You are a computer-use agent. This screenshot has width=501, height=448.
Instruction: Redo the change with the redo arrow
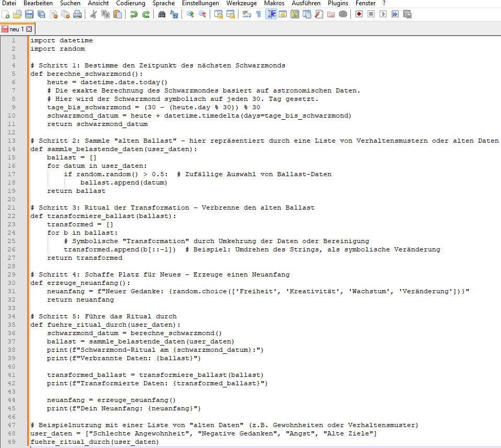tap(146, 14)
